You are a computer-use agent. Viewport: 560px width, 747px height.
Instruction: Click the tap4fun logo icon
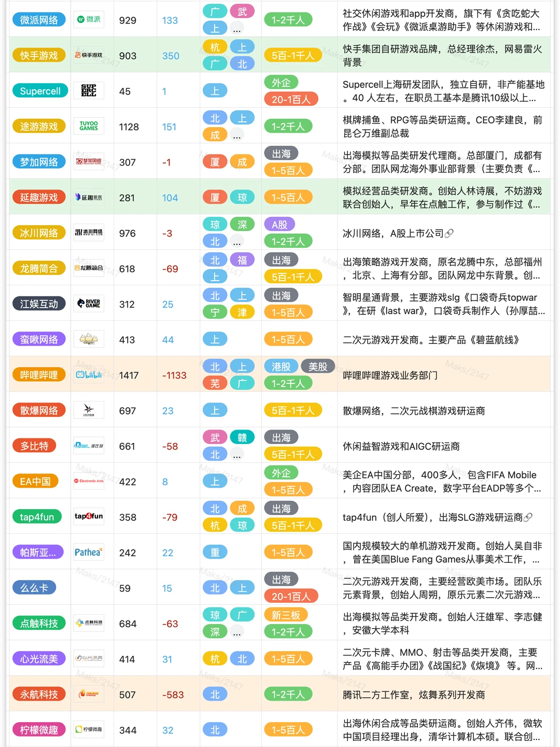(89, 516)
